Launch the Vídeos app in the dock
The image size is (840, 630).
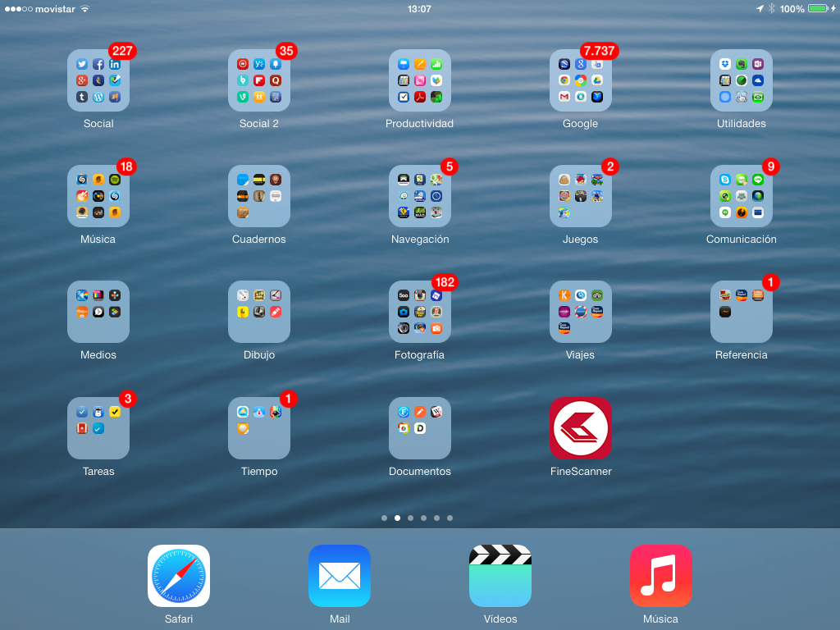(500, 576)
